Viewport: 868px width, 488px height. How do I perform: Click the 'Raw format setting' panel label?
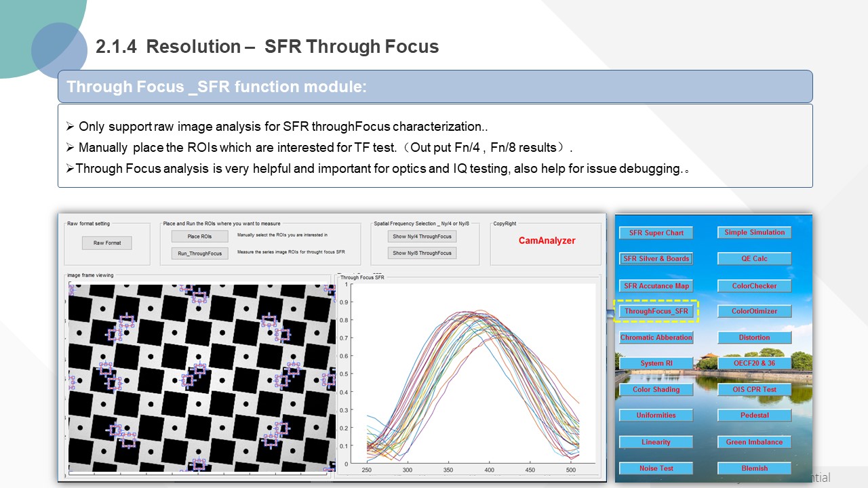pos(88,224)
